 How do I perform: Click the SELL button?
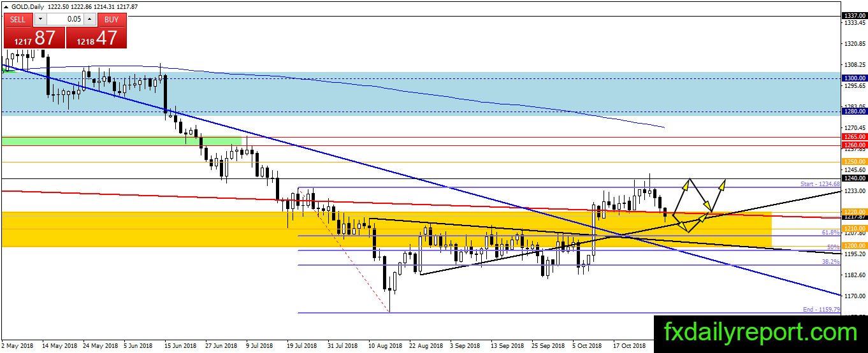coord(18,19)
